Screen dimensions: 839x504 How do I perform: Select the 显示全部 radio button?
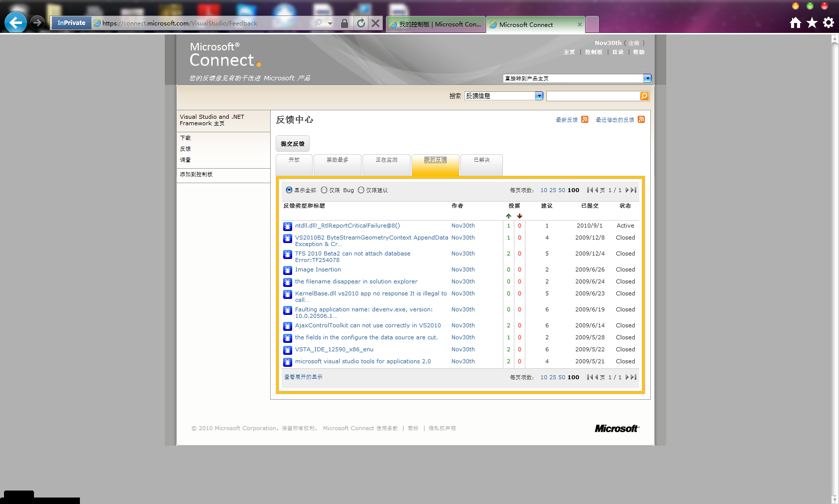tap(289, 190)
